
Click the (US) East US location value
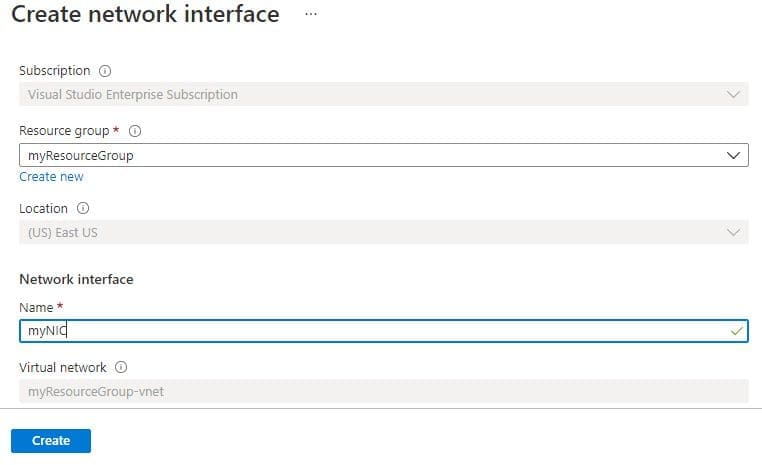[x=63, y=233]
